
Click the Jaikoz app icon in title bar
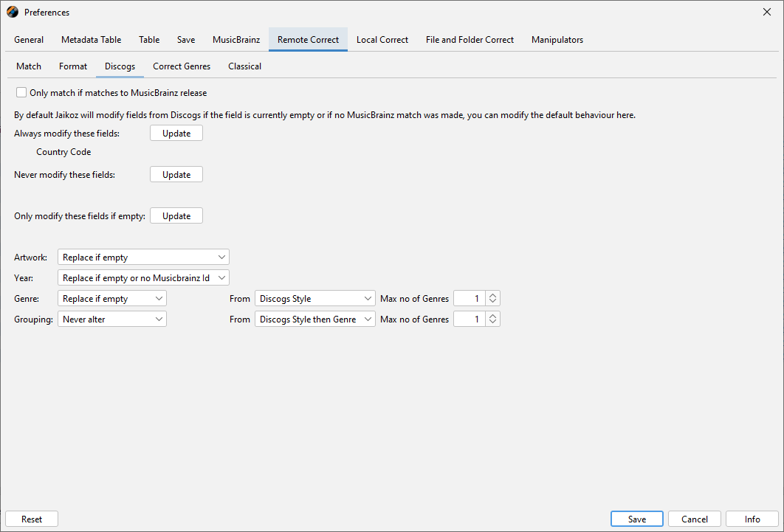[x=13, y=12]
